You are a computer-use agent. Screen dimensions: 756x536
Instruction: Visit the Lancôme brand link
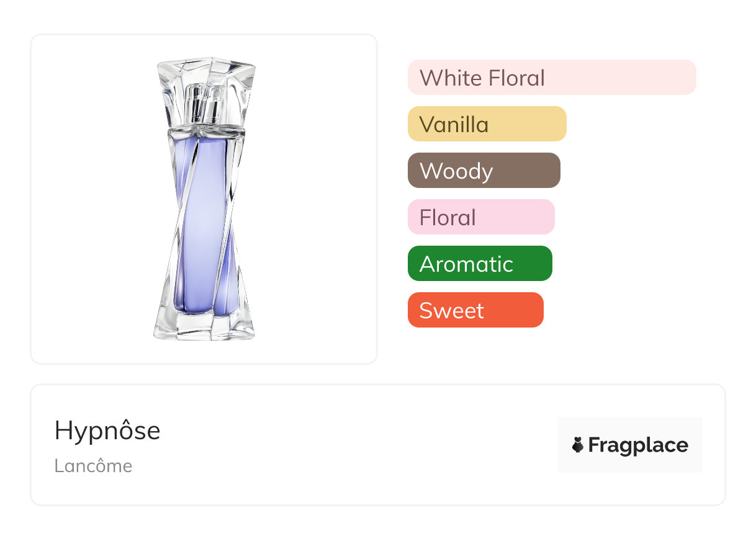93,466
